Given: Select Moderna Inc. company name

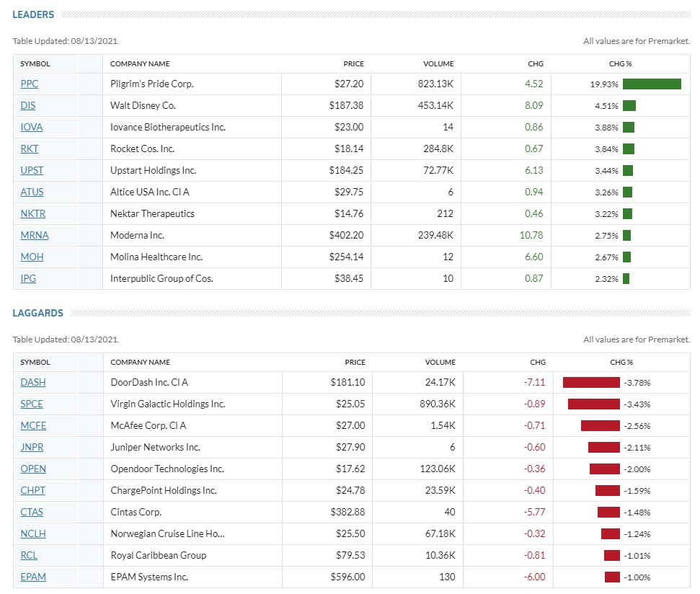Looking at the screenshot, I should pos(138,235).
